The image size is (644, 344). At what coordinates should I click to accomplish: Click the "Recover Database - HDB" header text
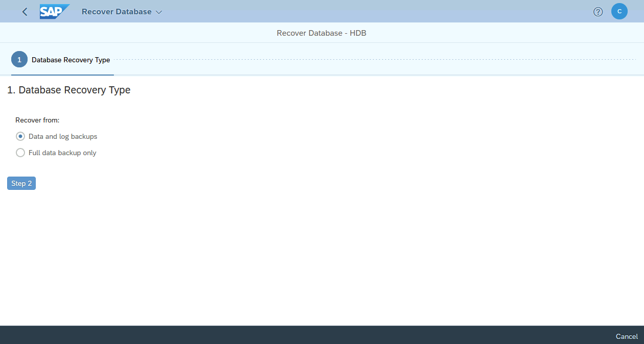[321, 33]
